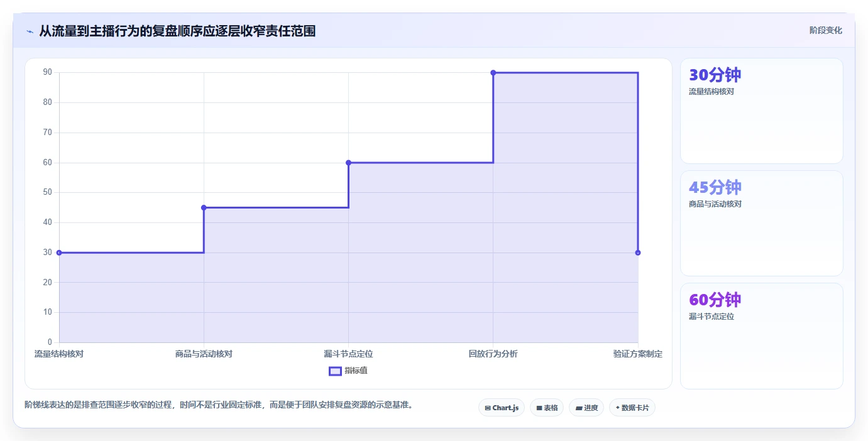Click the chart title 从流量到主播行为的复盘顺序
The width and height of the screenshot is (868, 441).
(177, 31)
